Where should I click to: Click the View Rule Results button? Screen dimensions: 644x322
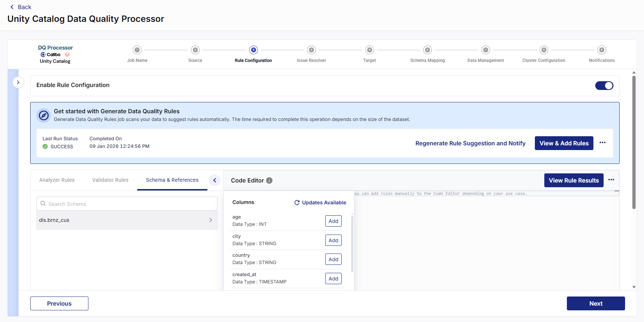(x=574, y=180)
